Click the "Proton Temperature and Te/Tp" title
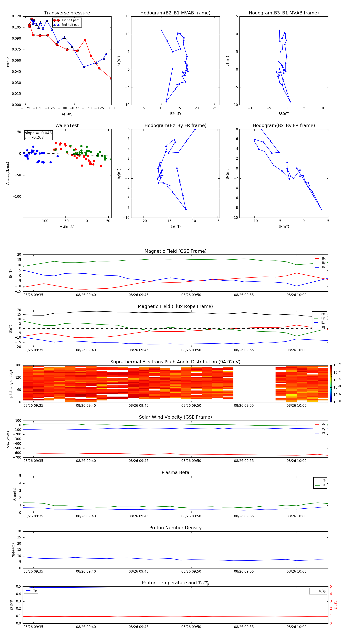 [175, 583]
